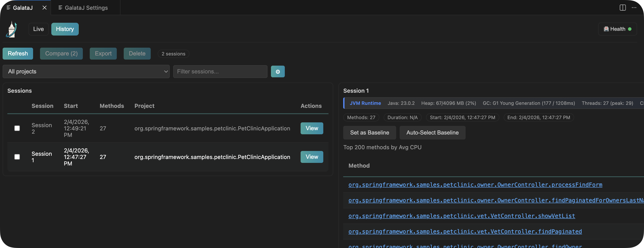Open the All projects dropdown
The width and height of the screenshot is (644, 248).
click(x=86, y=72)
